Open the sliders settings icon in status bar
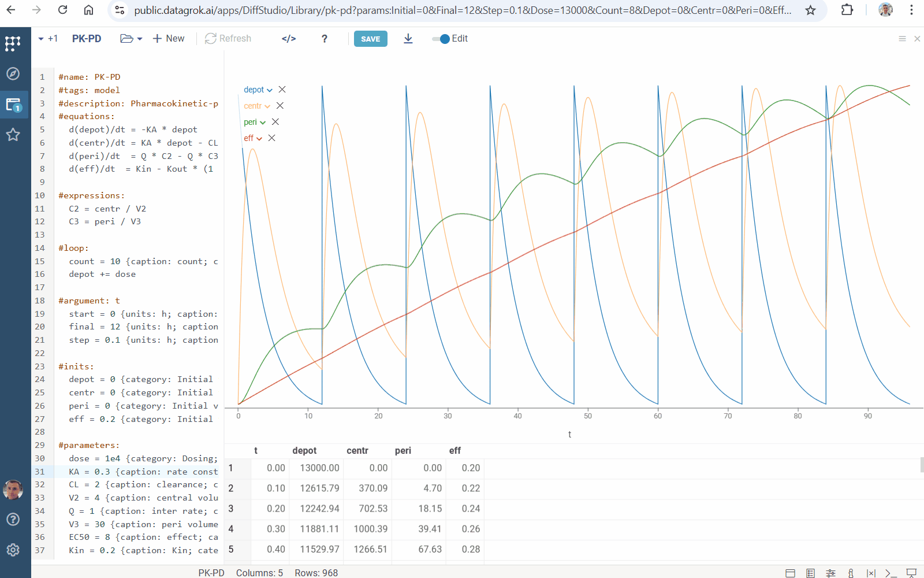Screen dimensions: 924x578 point(830,573)
